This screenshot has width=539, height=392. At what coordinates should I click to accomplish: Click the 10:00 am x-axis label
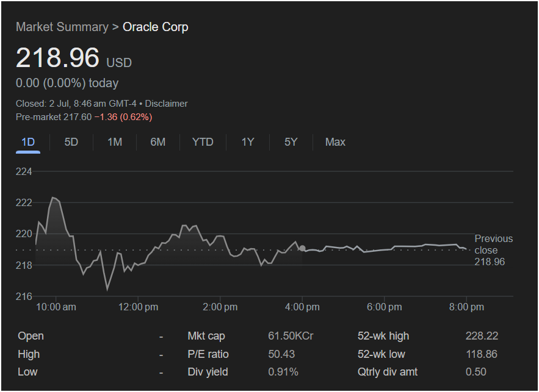pos(56,307)
